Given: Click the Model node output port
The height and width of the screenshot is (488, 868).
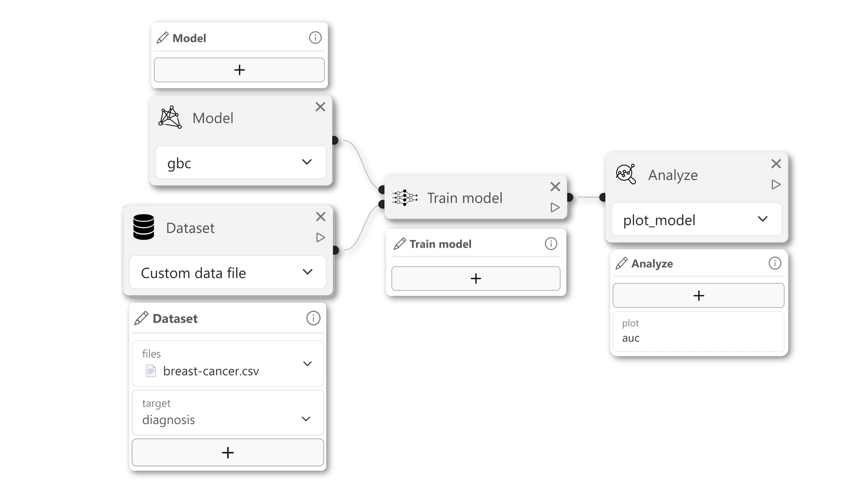Looking at the screenshot, I should point(335,141).
